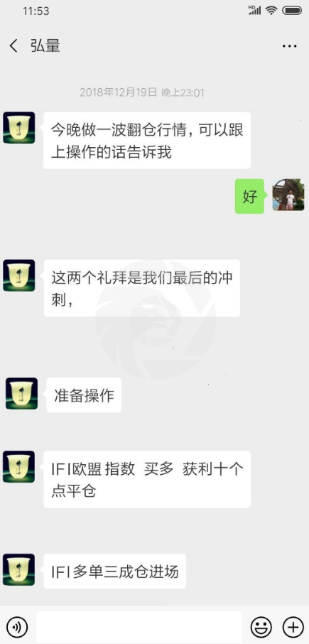Tap the cup avatar beside 准备操作
Viewport: 309px width, 644px height.
21,394
